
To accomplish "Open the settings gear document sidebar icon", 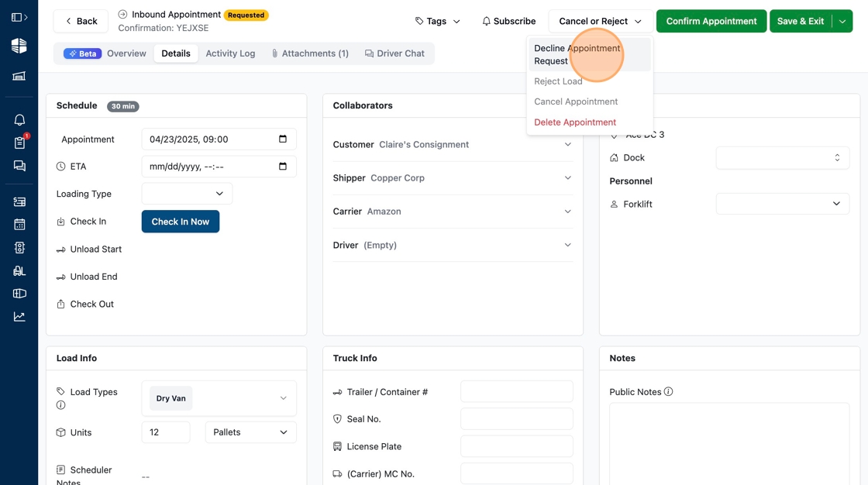I will pos(19,247).
